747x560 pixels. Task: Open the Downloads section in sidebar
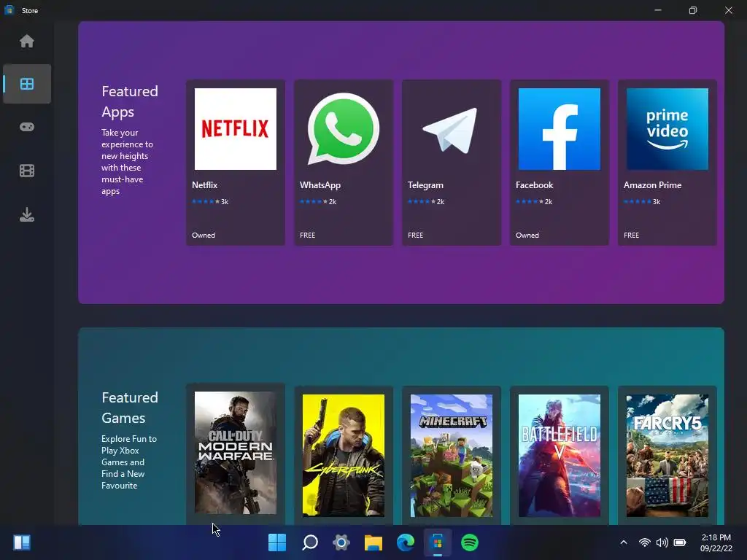click(x=27, y=214)
